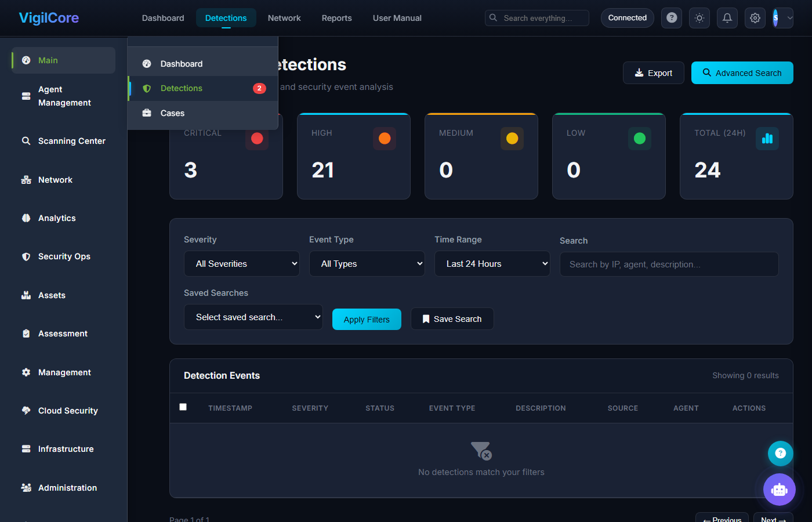Open the Last 24 Hours time range dropdown
The height and width of the screenshot is (522, 812).
coord(492,264)
